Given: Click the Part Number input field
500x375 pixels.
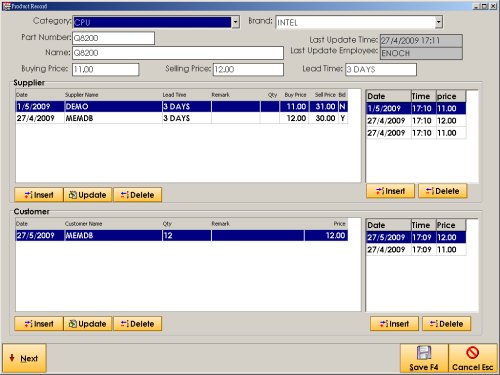Looking at the screenshot, I should coord(113,38).
